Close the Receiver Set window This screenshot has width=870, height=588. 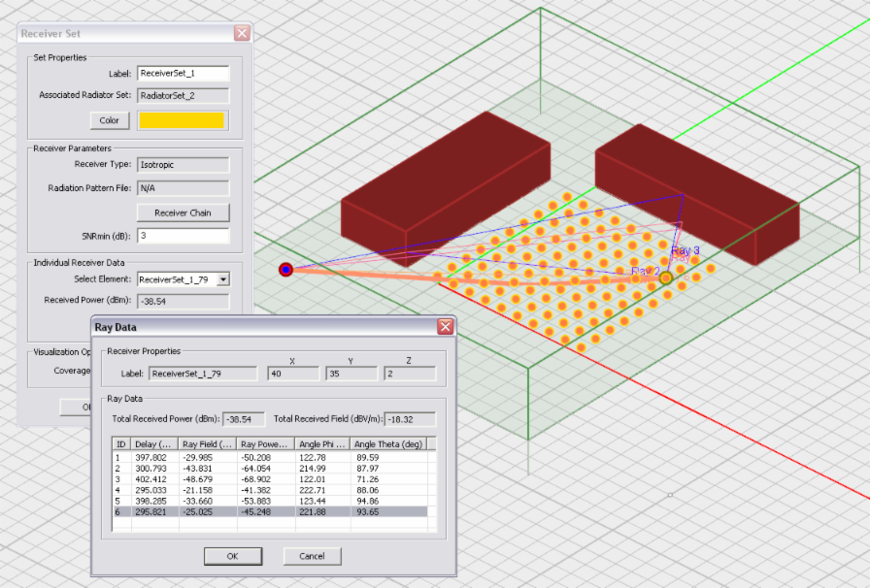242,33
